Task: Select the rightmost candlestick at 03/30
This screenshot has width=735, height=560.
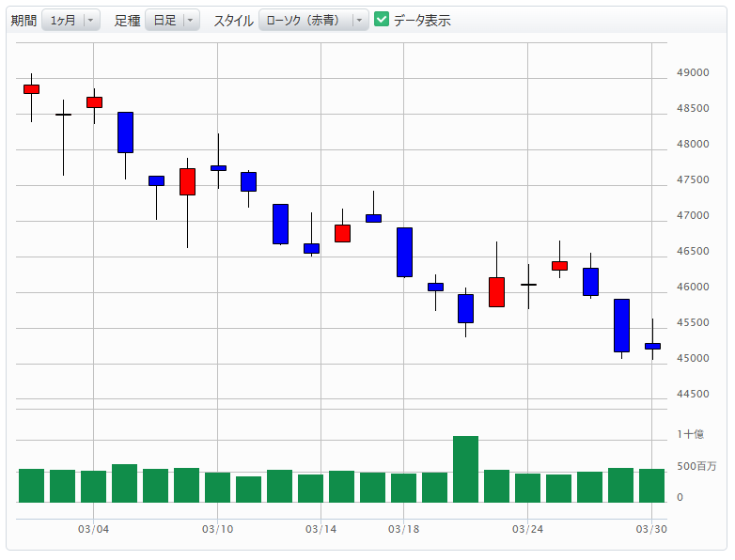Action: [x=652, y=346]
